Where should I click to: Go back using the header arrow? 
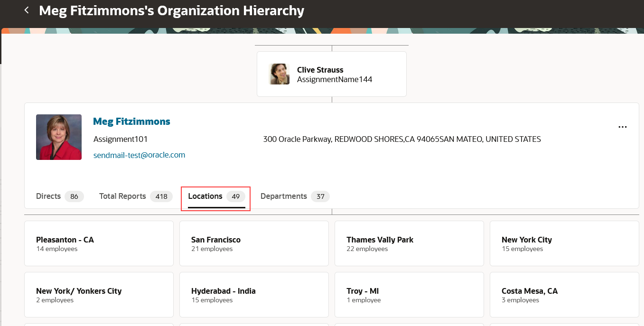point(27,10)
